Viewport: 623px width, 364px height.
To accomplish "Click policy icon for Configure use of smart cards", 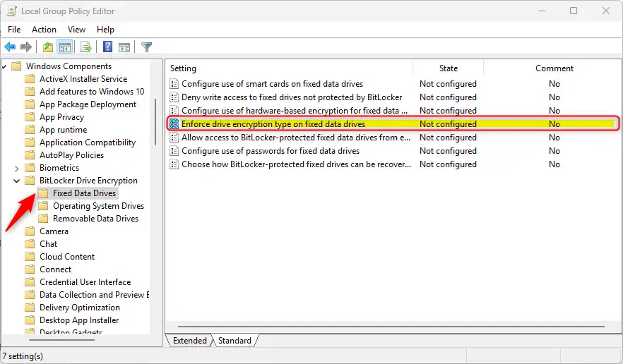I will pyautogui.click(x=174, y=84).
